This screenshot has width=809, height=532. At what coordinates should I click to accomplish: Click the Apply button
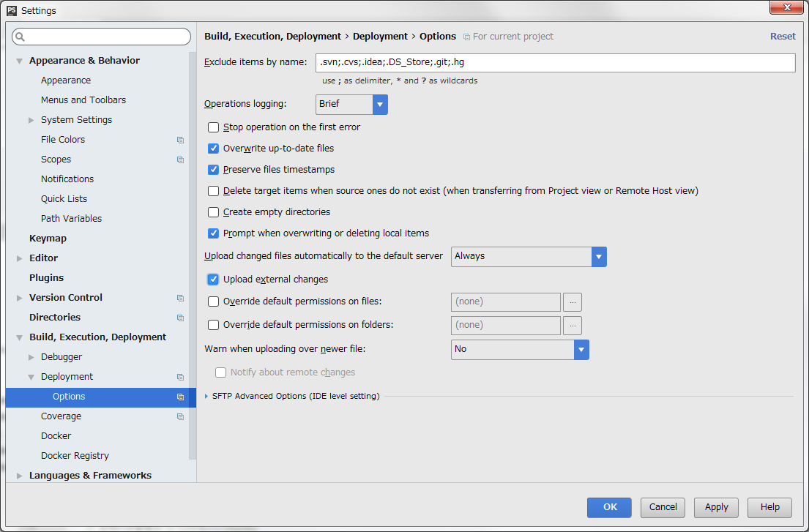(716, 507)
